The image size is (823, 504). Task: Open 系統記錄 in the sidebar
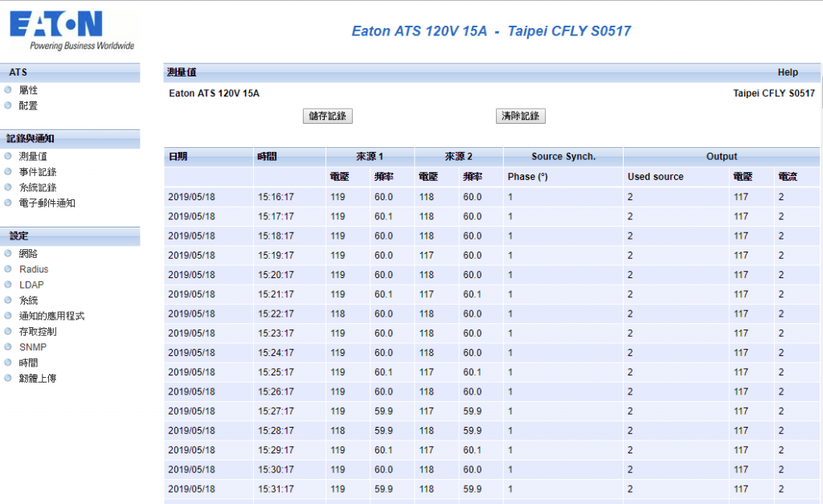38,187
